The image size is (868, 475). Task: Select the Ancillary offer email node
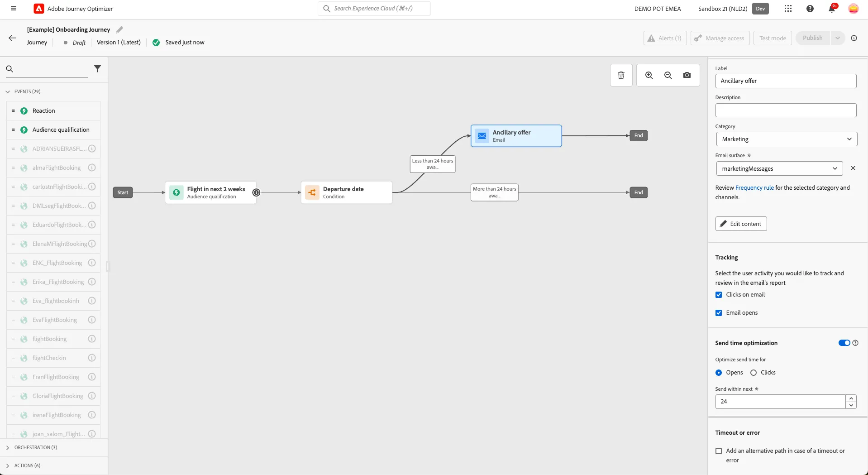click(x=516, y=136)
